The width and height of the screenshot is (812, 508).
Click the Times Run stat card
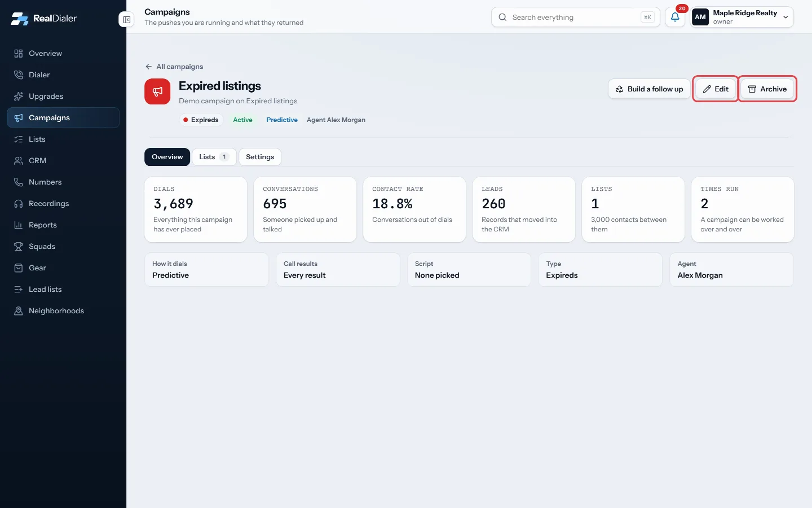coord(743,209)
